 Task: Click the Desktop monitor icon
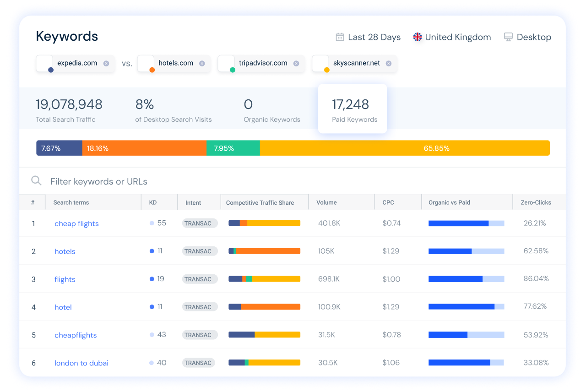coord(508,37)
